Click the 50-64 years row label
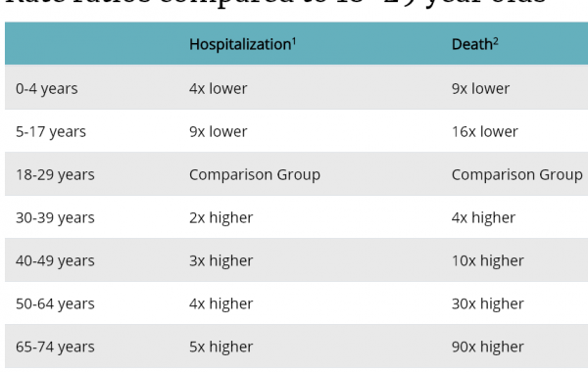Image resolution: width=588 pixels, height=372 pixels. click(55, 303)
